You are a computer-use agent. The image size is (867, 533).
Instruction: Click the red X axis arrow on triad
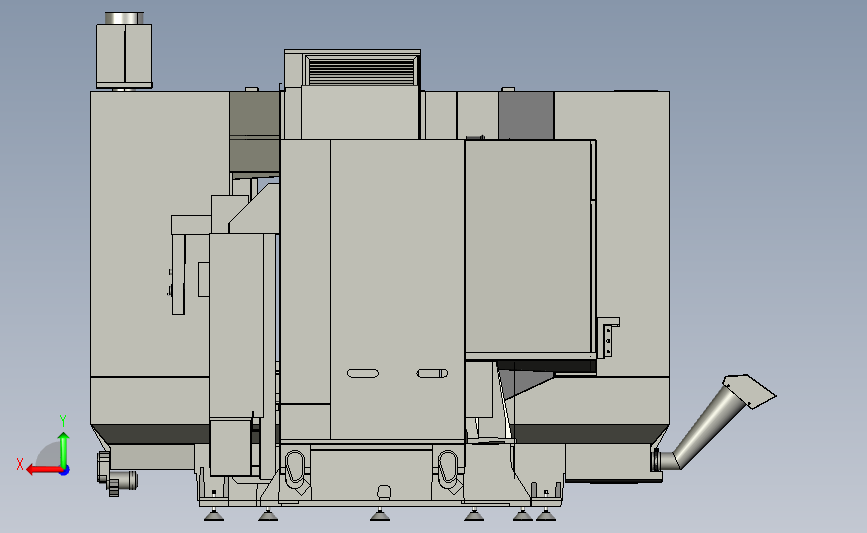point(43,470)
